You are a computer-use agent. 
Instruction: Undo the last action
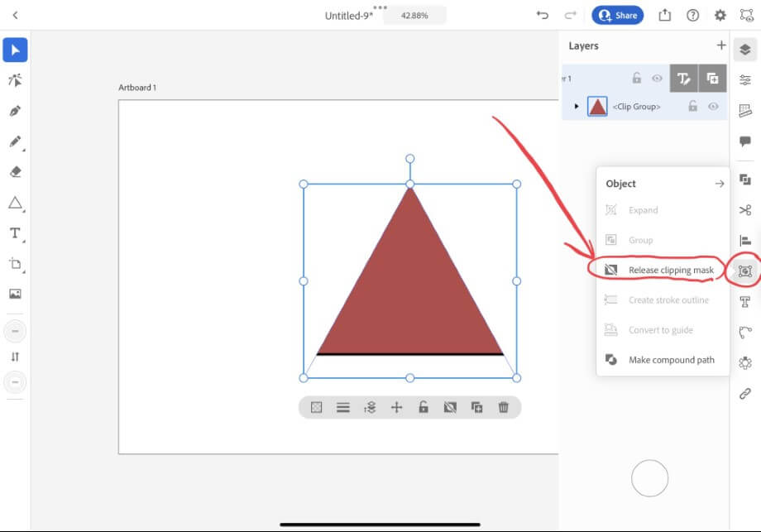click(x=542, y=15)
